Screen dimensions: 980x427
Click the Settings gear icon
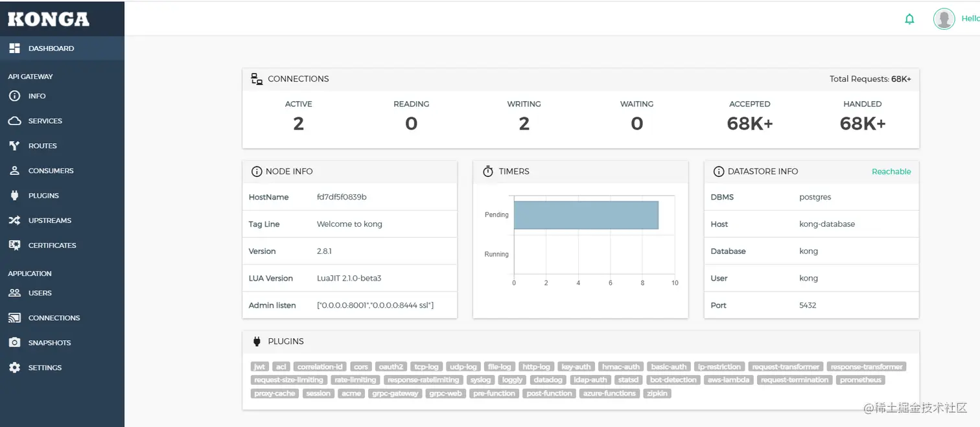pyautogui.click(x=14, y=367)
